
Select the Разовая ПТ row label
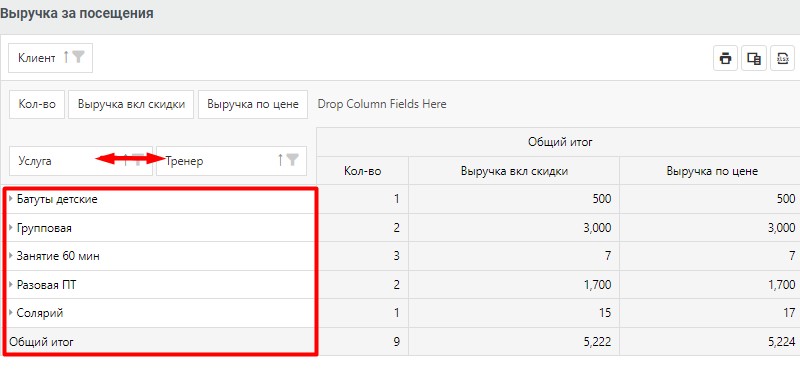[46, 285]
